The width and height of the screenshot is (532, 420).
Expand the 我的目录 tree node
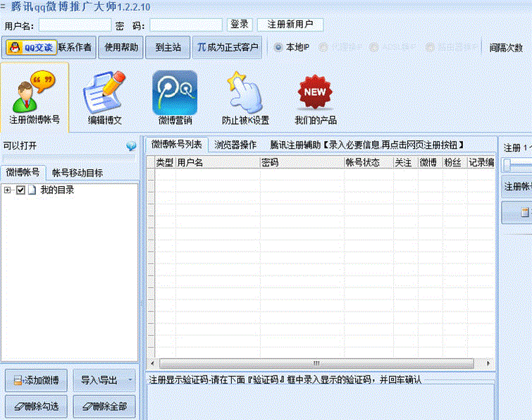pos(7,190)
